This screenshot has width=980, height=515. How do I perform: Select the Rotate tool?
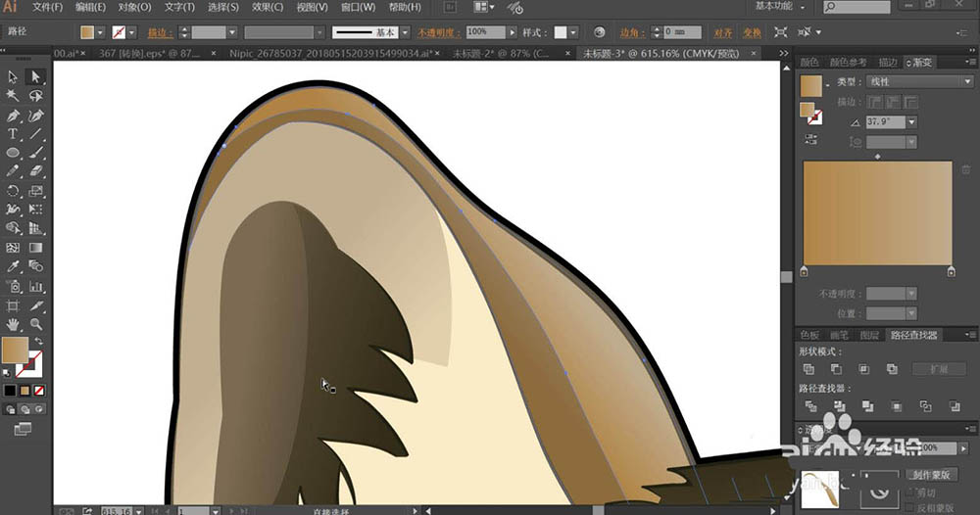point(13,190)
